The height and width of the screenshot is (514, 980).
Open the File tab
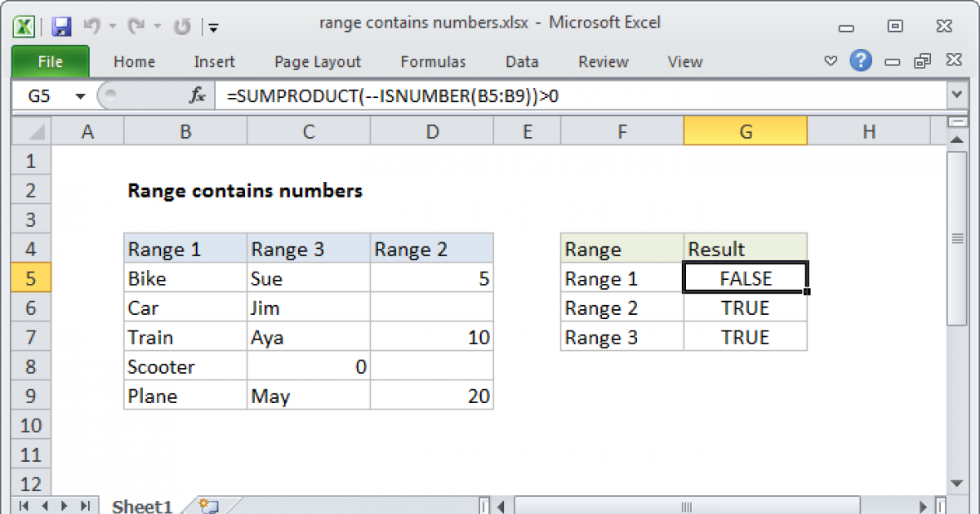[51, 61]
